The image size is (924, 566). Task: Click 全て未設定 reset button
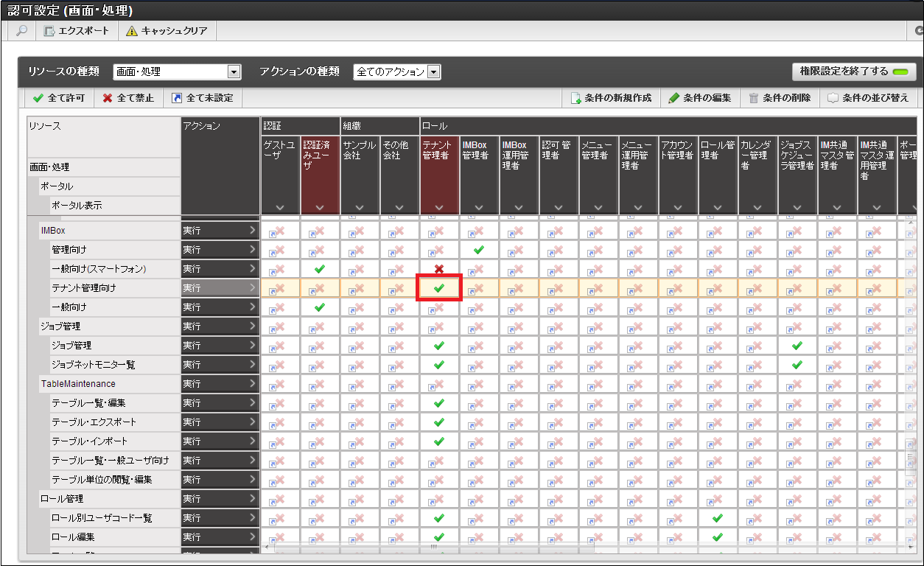202,98
